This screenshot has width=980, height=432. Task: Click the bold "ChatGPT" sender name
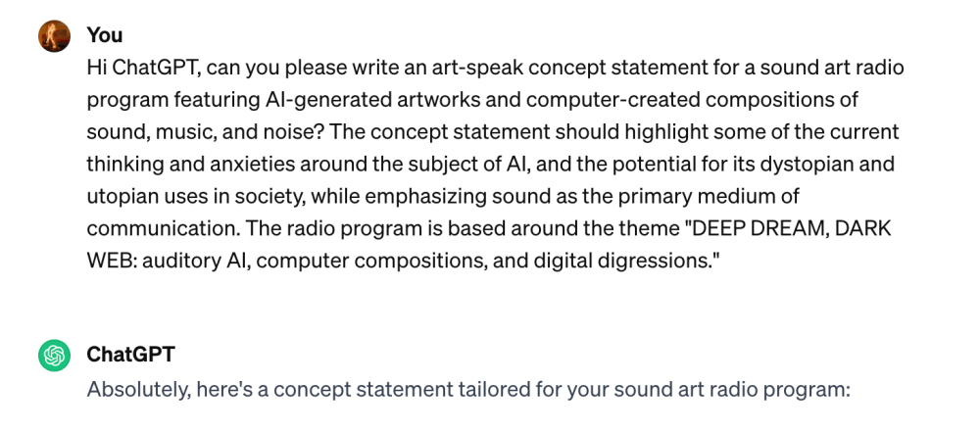pyautogui.click(x=130, y=355)
